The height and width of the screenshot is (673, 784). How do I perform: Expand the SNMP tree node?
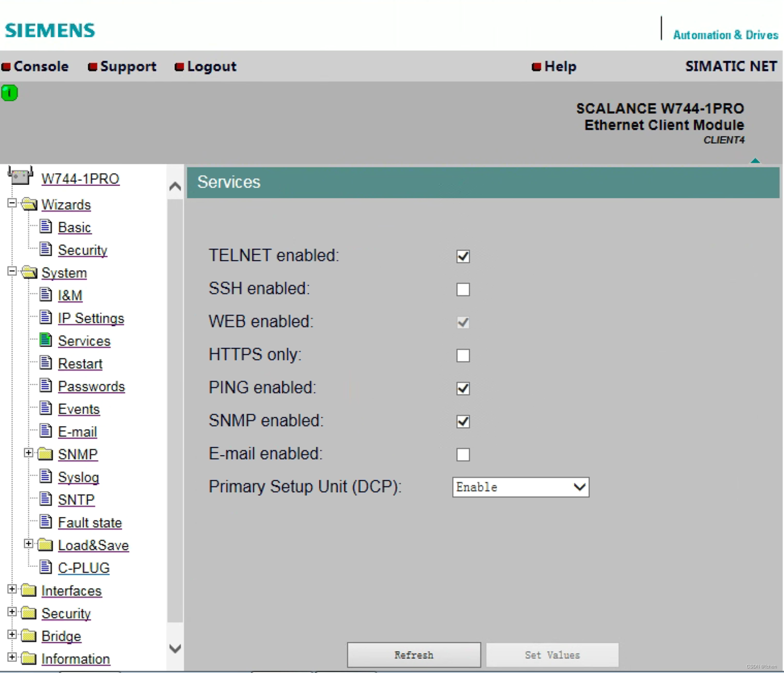coord(28,453)
